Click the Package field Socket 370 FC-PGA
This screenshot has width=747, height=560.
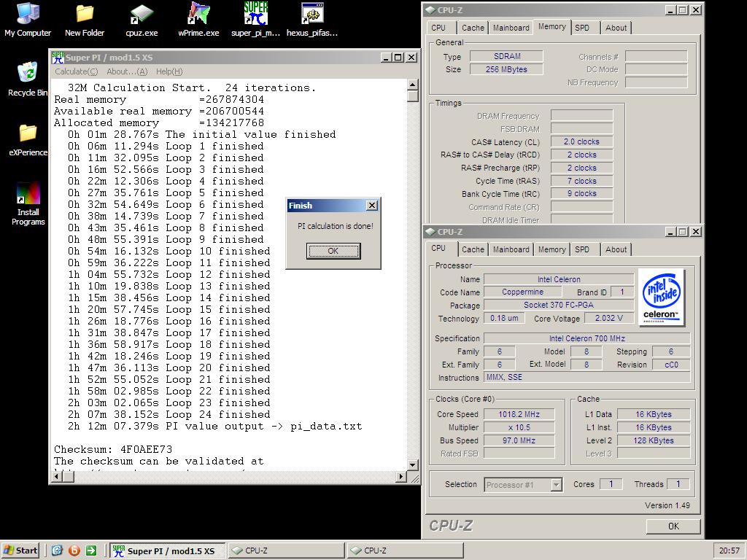pyautogui.click(x=559, y=306)
